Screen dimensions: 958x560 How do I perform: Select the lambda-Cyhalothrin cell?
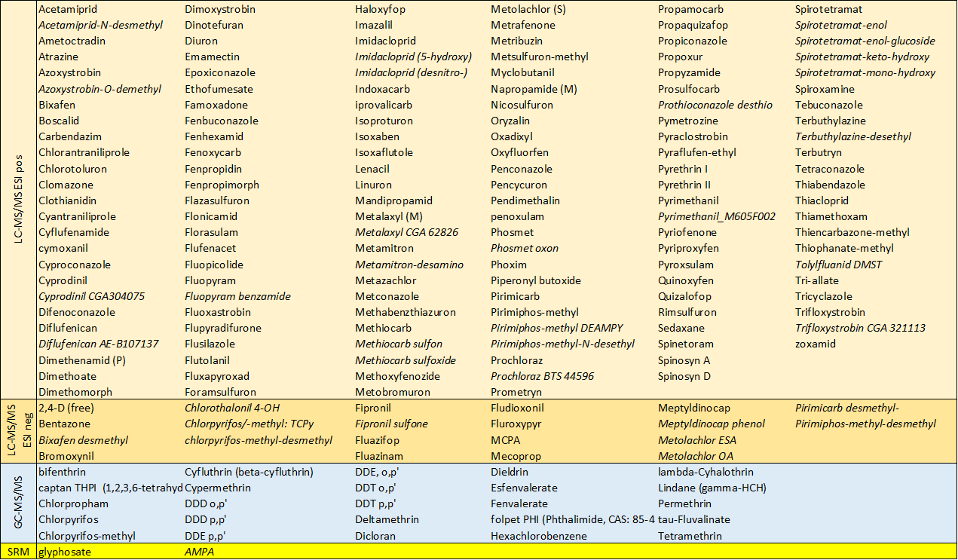pyautogui.click(x=705, y=472)
